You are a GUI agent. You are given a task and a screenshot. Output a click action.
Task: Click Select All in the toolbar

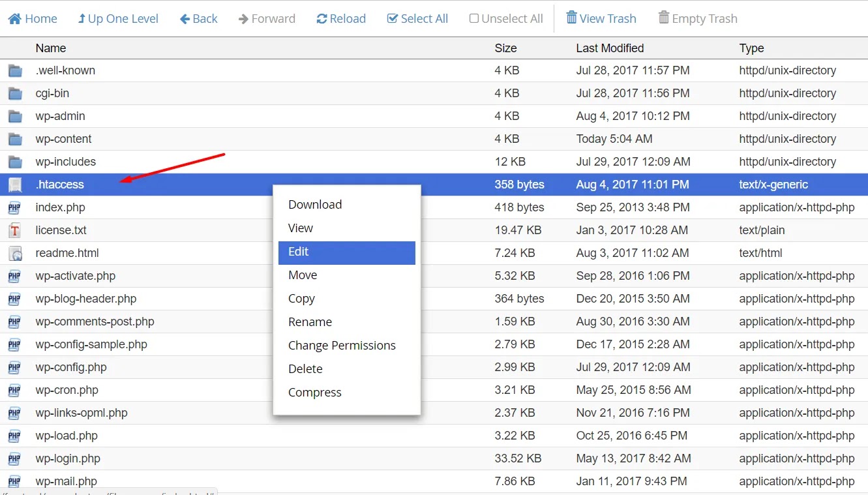point(417,18)
